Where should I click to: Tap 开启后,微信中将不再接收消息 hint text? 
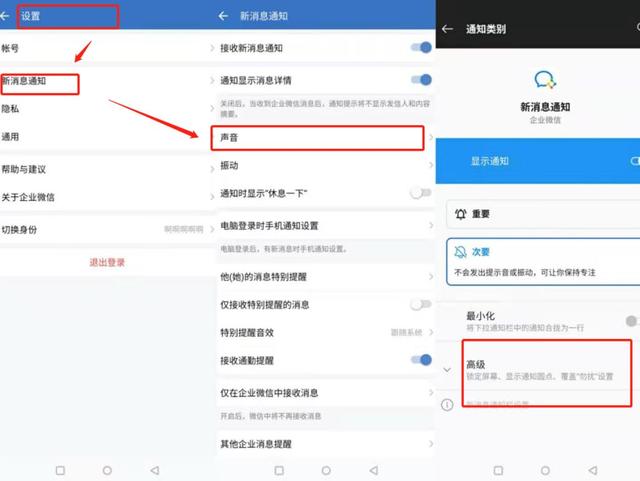(x=271, y=416)
